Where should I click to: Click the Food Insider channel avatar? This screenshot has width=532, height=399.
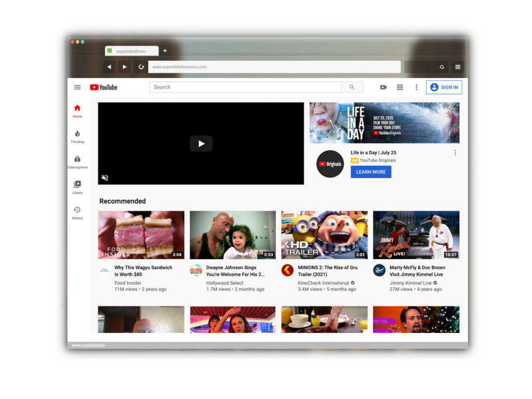[x=104, y=270]
